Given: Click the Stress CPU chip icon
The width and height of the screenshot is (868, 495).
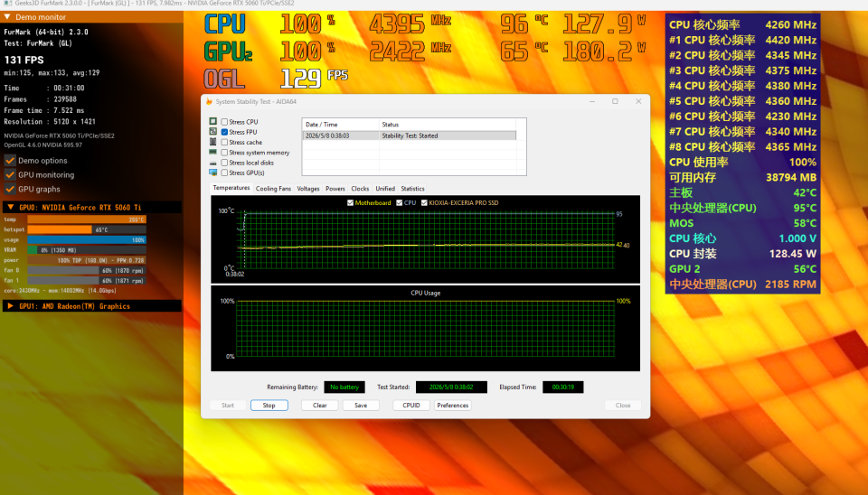Looking at the screenshot, I should coord(213,121).
